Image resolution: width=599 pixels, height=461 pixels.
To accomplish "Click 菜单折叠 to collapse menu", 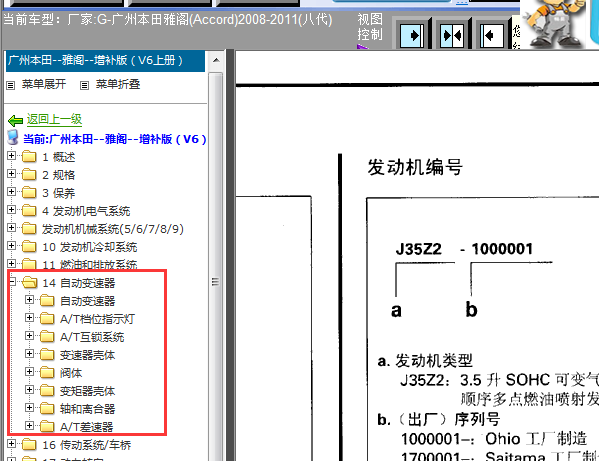I will 118,84.
